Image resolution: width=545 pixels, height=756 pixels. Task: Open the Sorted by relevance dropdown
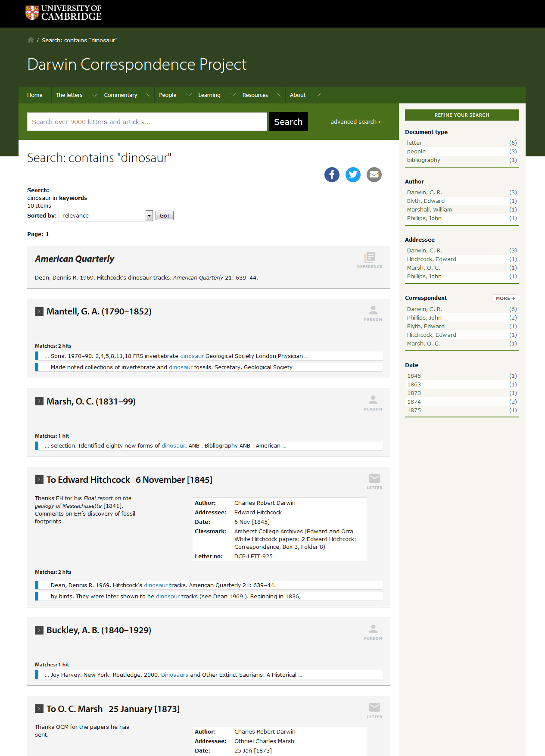pos(106,215)
